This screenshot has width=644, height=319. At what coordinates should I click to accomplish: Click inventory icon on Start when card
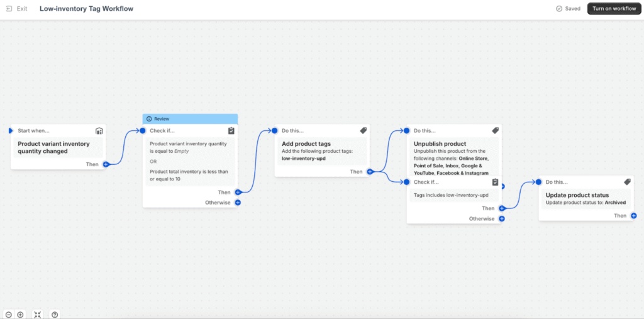click(x=99, y=131)
